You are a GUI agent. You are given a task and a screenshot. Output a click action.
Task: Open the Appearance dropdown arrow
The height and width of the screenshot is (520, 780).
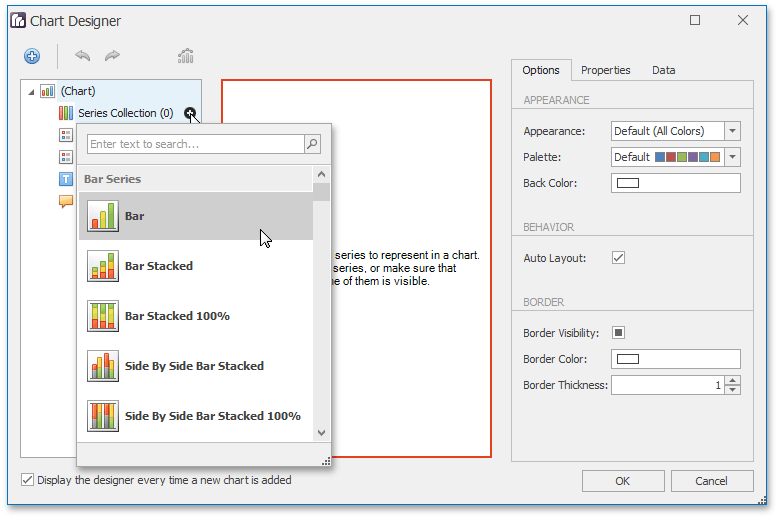(x=732, y=131)
